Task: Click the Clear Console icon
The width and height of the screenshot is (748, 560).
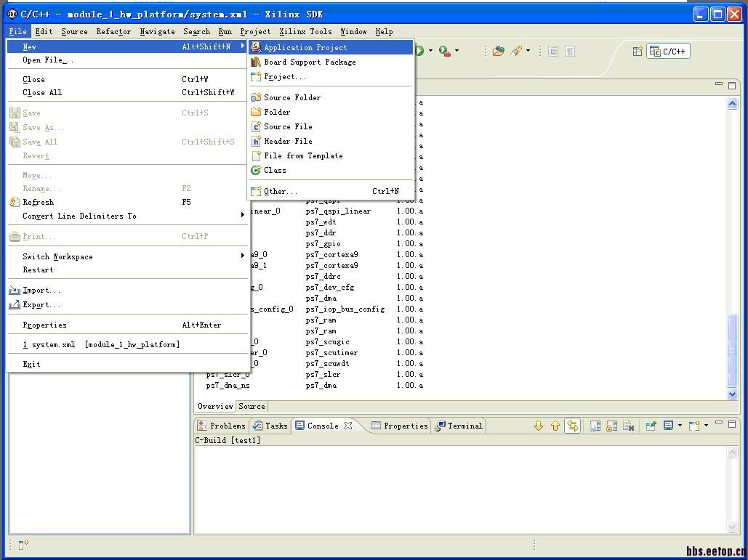Action: pos(629,426)
